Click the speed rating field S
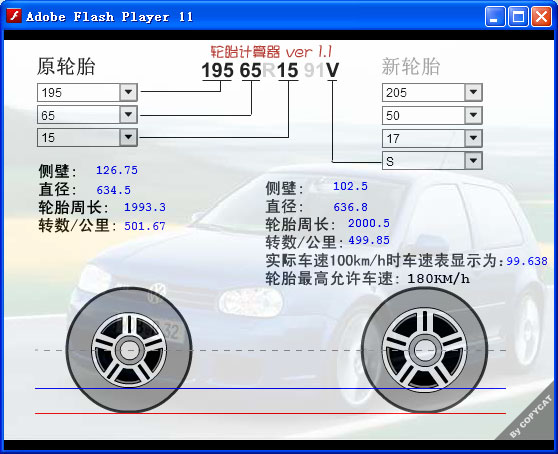The height and width of the screenshot is (454, 558). [432, 161]
